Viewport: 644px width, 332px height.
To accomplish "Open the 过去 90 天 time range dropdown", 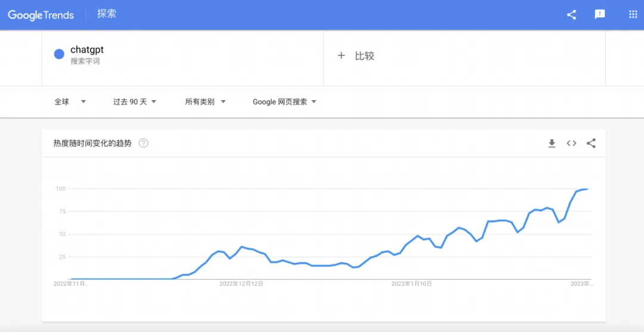I will [x=135, y=102].
